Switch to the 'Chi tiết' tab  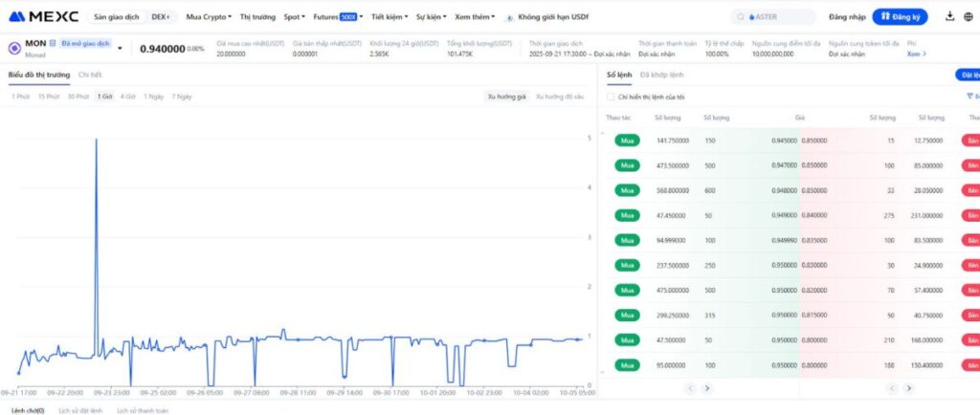coord(90,74)
